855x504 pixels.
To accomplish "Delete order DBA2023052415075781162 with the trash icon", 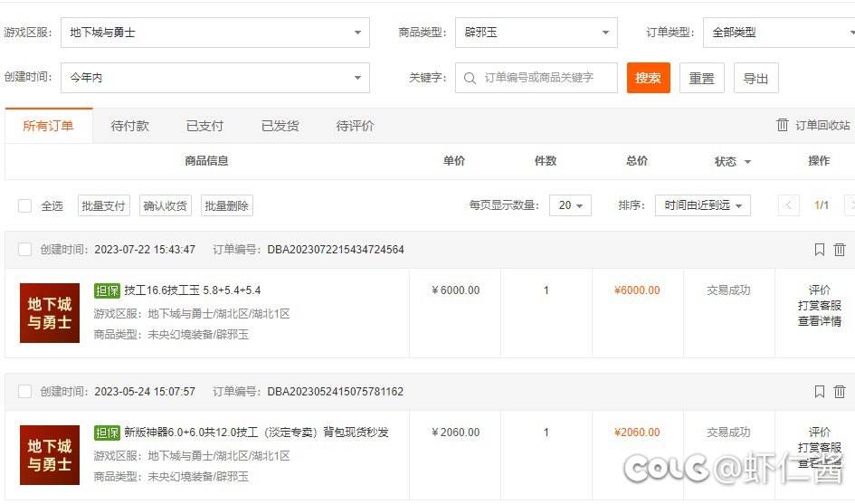I will [840, 392].
